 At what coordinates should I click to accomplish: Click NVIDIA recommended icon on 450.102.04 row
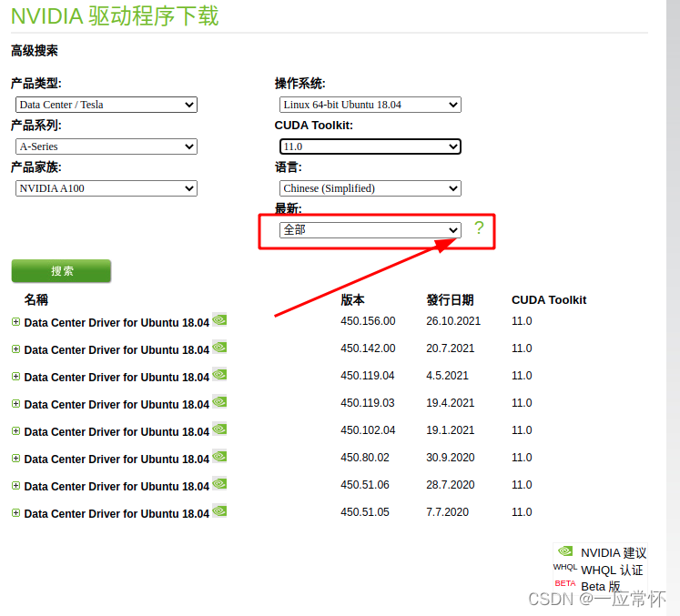click(219, 429)
